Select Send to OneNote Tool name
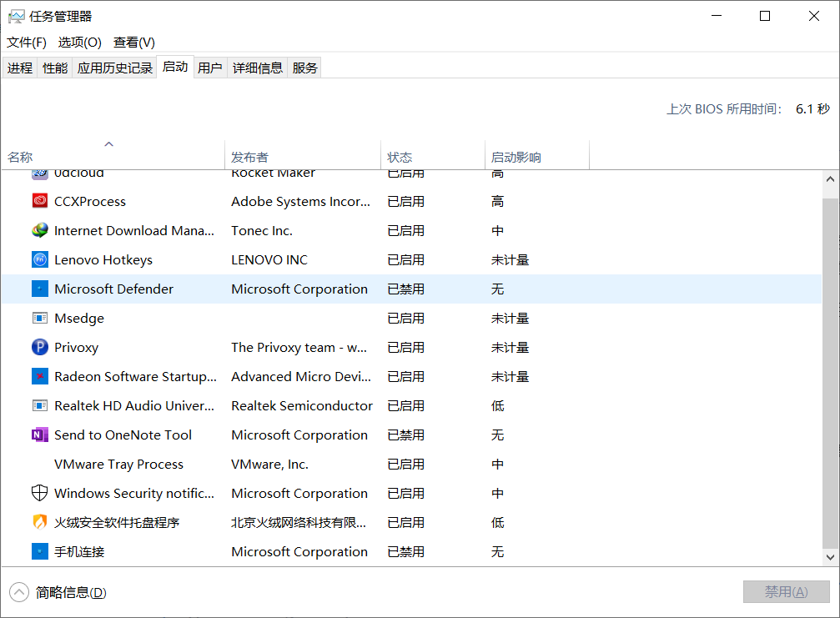Viewport: 840px width, 618px height. tap(123, 435)
